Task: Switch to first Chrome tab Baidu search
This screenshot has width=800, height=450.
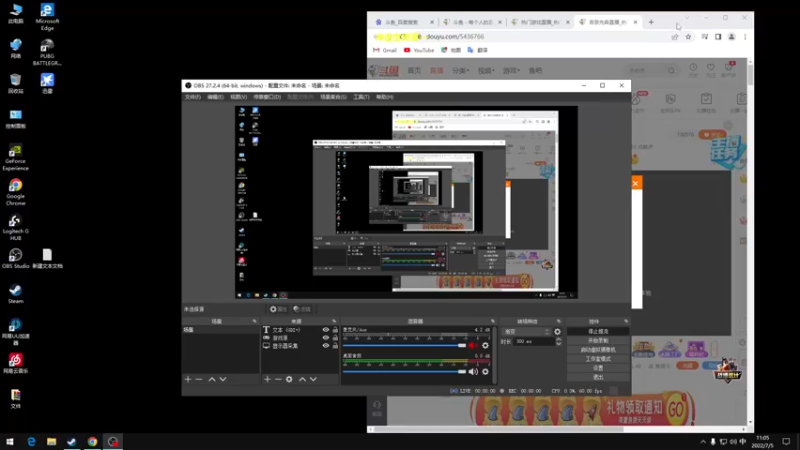Action: click(x=403, y=22)
